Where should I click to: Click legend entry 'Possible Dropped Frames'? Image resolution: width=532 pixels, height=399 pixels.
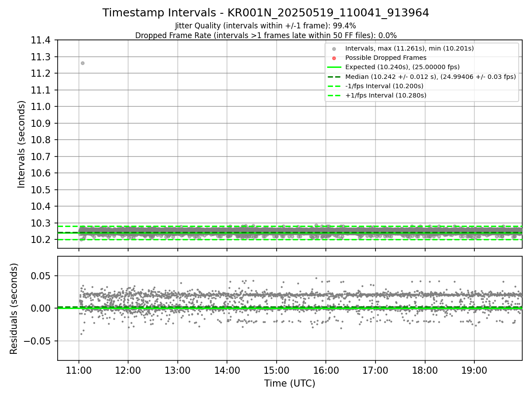[386, 58]
